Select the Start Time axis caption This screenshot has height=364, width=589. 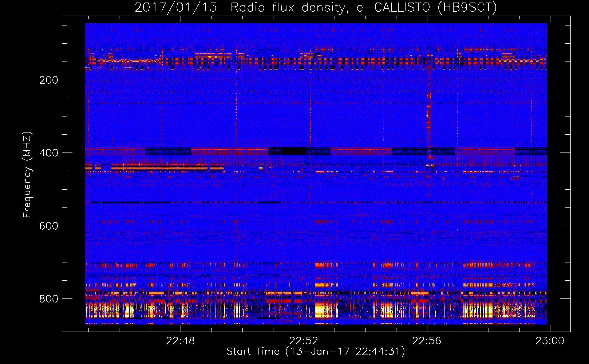316,352
